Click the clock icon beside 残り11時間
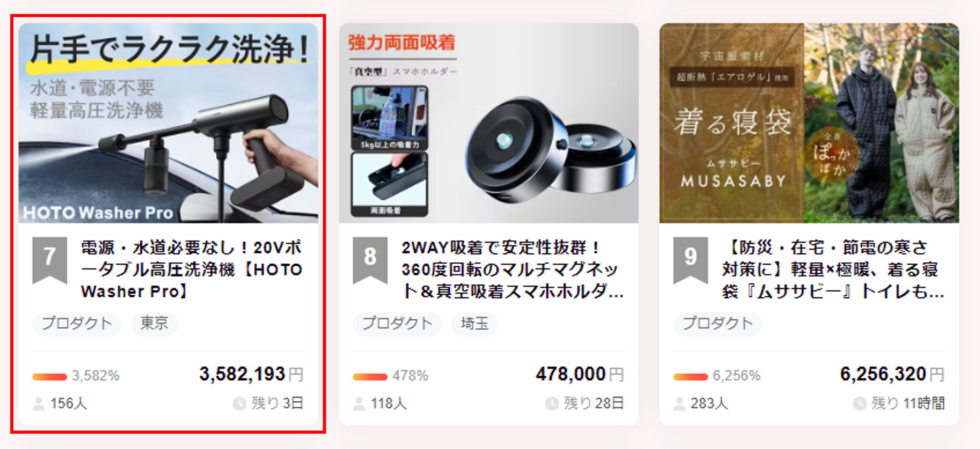This screenshot has width=980, height=449. point(859,403)
